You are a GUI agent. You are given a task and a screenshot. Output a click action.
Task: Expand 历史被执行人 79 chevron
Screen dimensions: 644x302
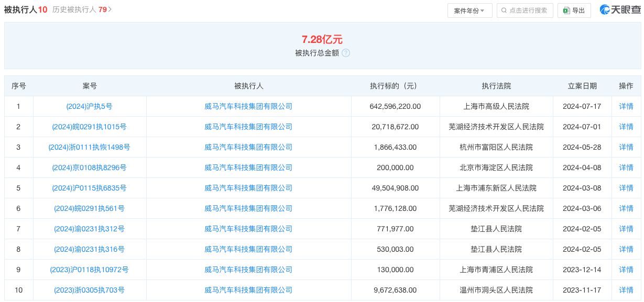coord(110,9)
